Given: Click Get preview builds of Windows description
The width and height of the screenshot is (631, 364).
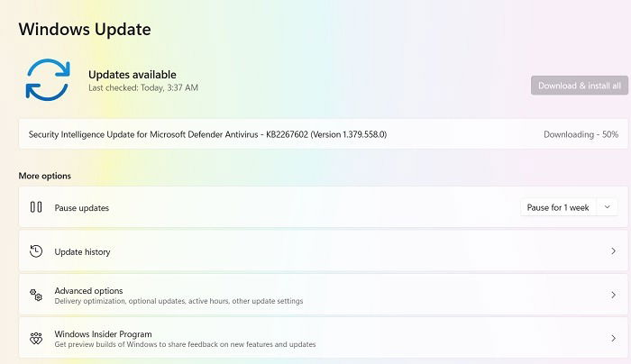Looking at the screenshot, I should pos(185,344).
